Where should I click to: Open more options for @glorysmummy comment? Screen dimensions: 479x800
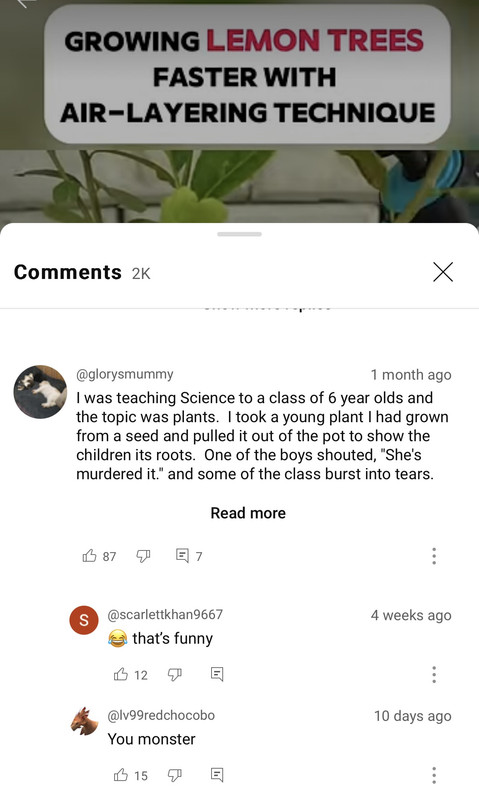434,556
